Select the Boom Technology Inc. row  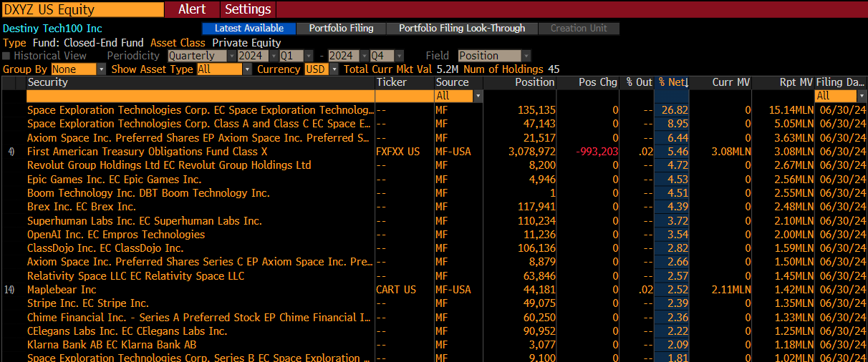click(433, 193)
